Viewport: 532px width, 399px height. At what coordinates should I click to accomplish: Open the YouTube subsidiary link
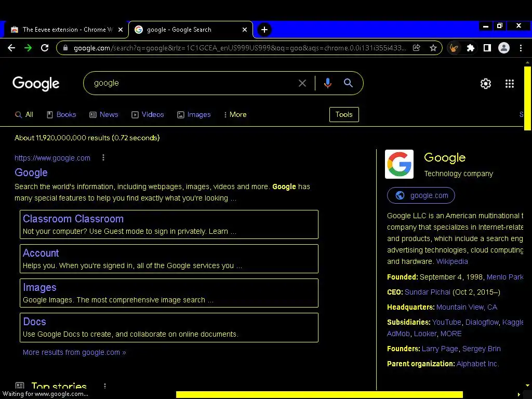(x=446, y=322)
